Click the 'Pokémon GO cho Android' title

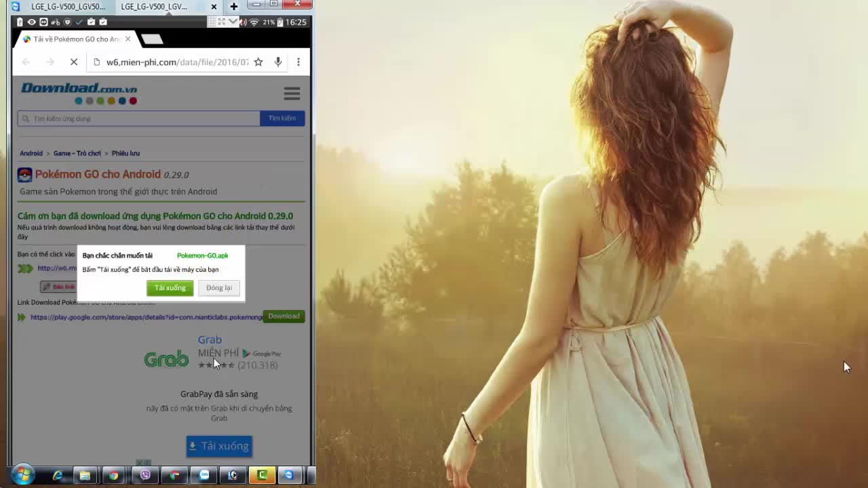(98, 174)
